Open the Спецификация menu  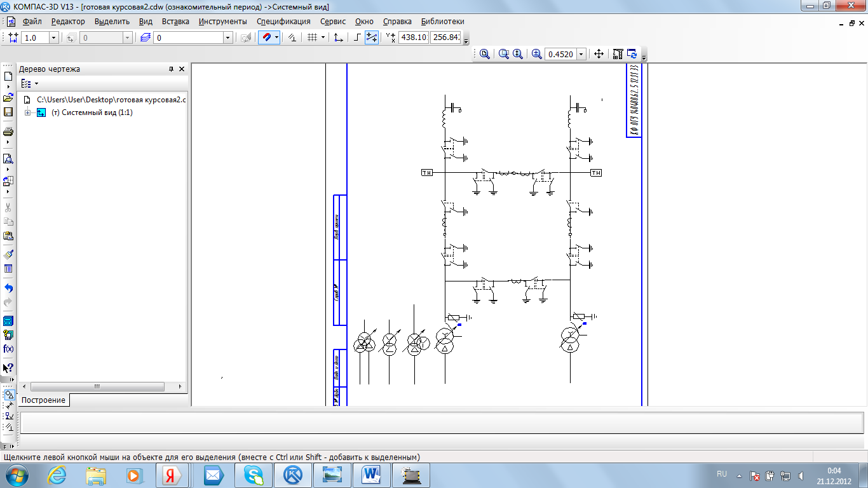pyautogui.click(x=283, y=22)
